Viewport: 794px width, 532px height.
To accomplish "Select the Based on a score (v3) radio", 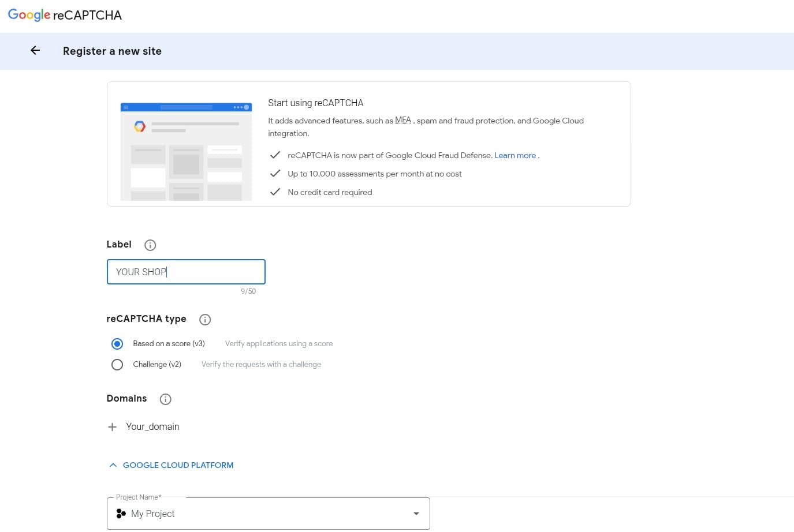I will point(117,344).
